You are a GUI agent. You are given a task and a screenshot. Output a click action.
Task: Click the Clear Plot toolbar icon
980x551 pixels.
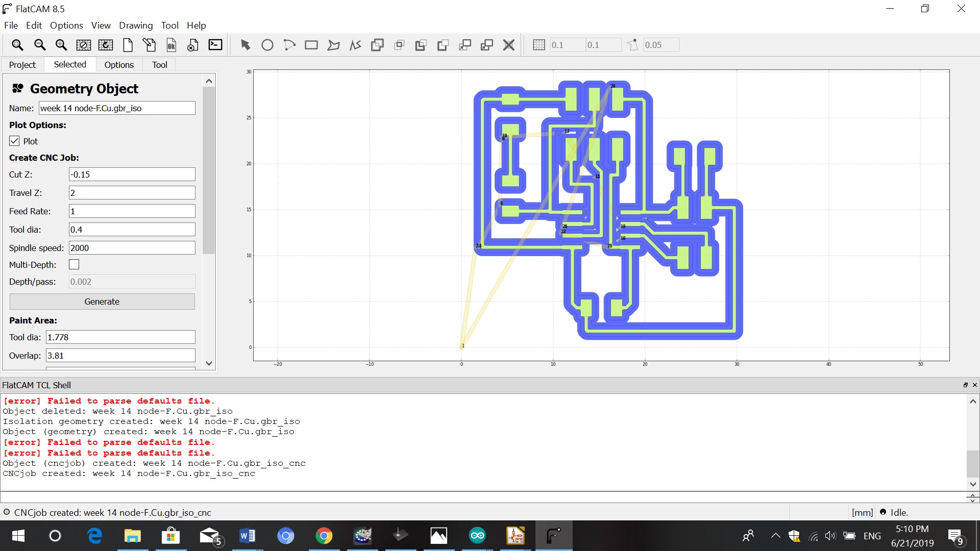[x=83, y=45]
